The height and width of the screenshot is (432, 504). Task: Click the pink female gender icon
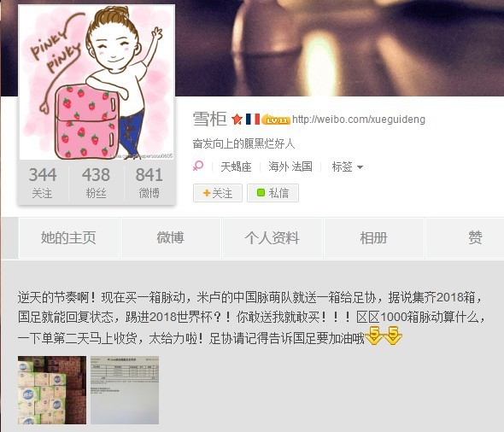198,166
